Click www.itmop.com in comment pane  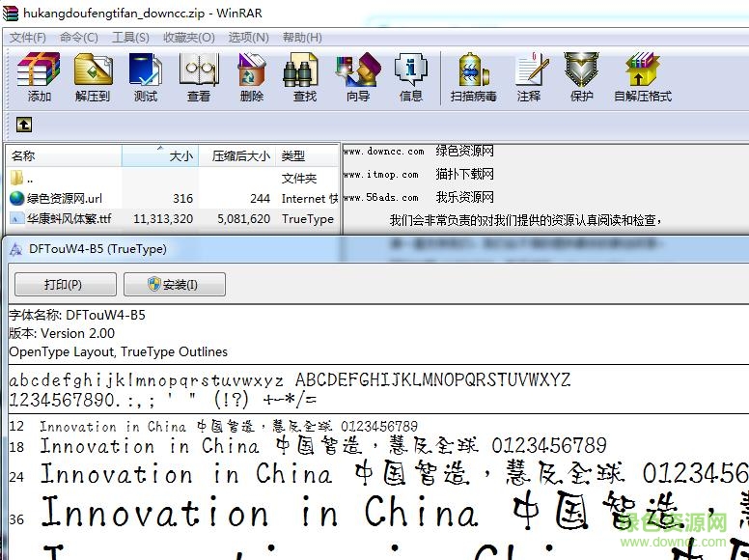coord(380,175)
